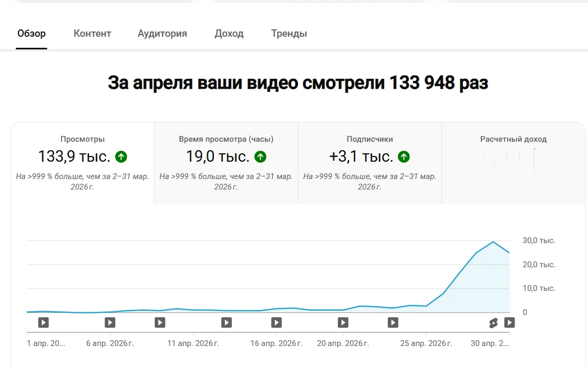Open the video marker above 16 апр. 2026 г.
Viewport: 588px width, 367px height.
276,322
